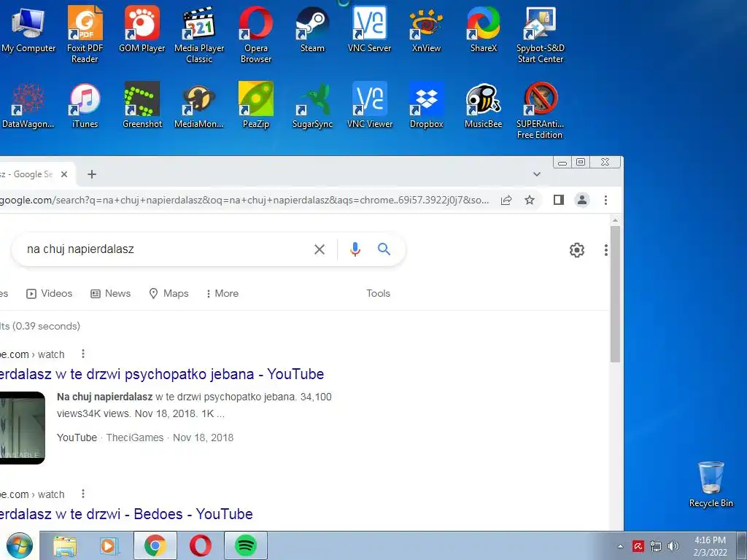This screenshot has height=560, width=747.
Task: Toggle the Chrome side panel
Action: [x=559, y=200]
